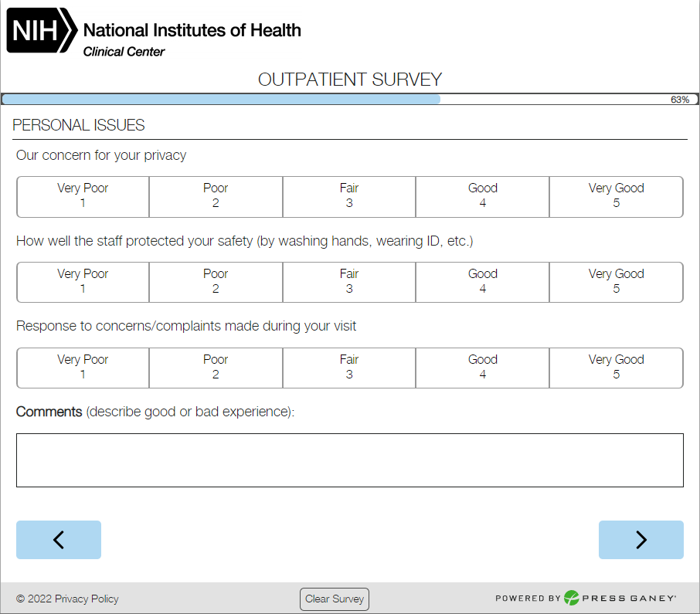Rate response to concerns as Good 4
The height and width of the screenshot is (614, 700).
[483, 368]
